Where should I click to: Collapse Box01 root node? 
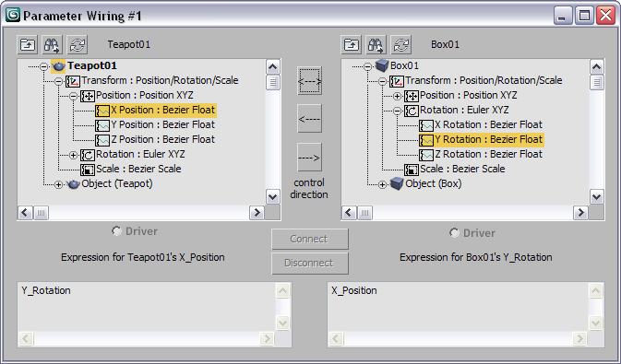tap(367, 66)
